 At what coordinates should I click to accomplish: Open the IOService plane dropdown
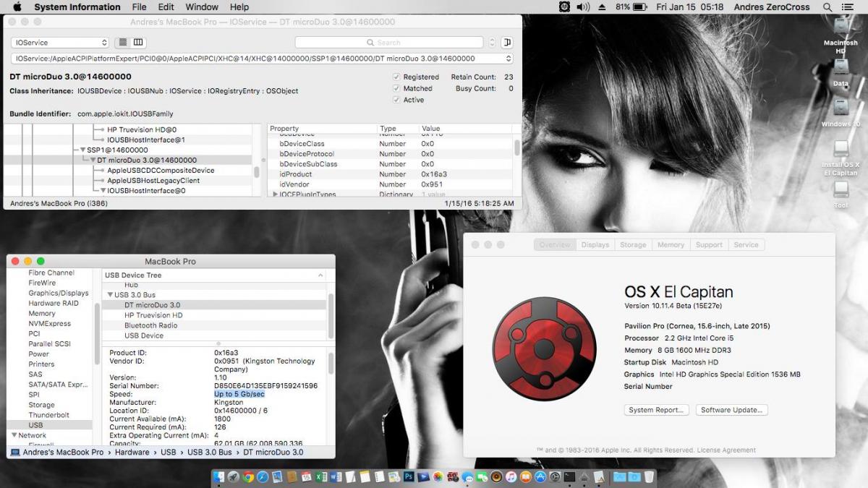pos(60,43)
